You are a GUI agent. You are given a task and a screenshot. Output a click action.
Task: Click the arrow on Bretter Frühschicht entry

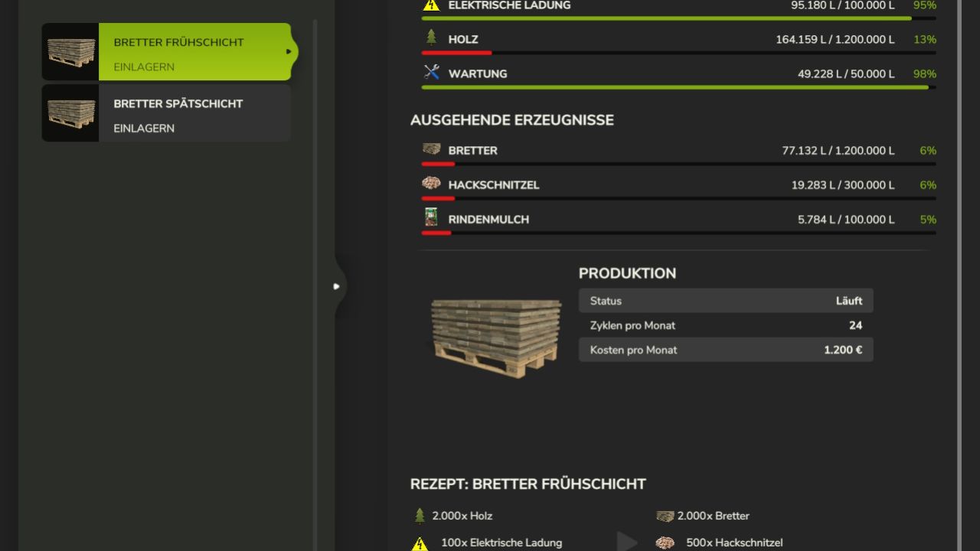tap(289, 52)
